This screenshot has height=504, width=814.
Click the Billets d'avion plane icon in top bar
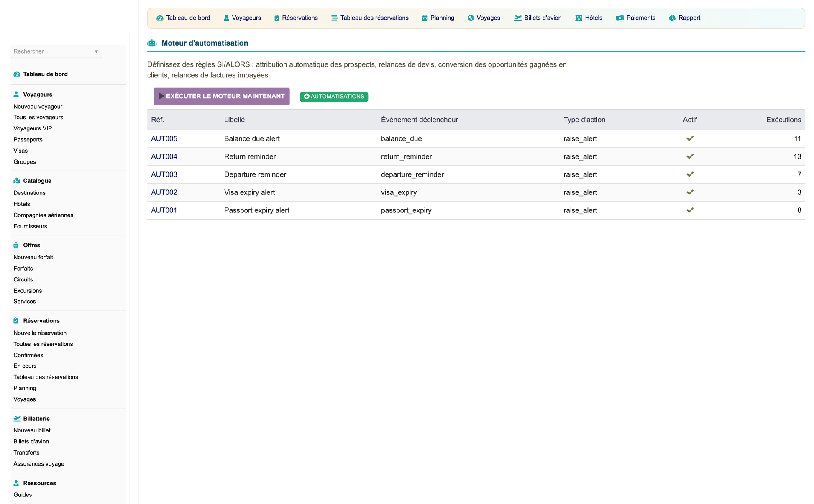coord(518,18)
